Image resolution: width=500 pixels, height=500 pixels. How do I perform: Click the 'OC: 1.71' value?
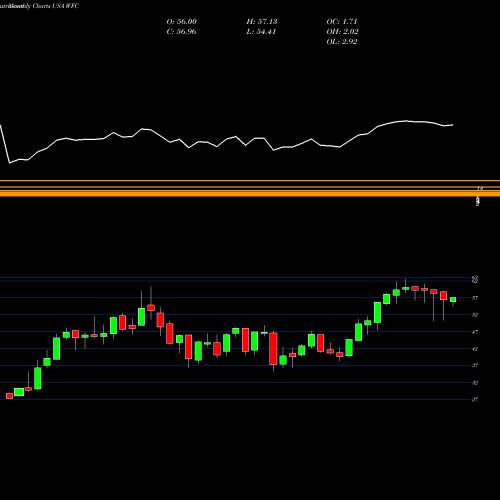[x=342, y=22]
